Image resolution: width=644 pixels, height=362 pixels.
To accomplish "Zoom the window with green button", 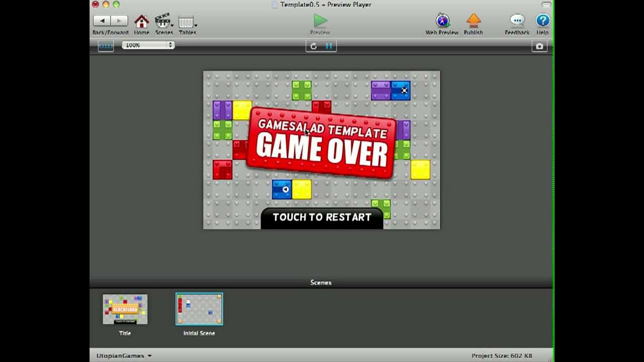I will [x=116, y=5].
